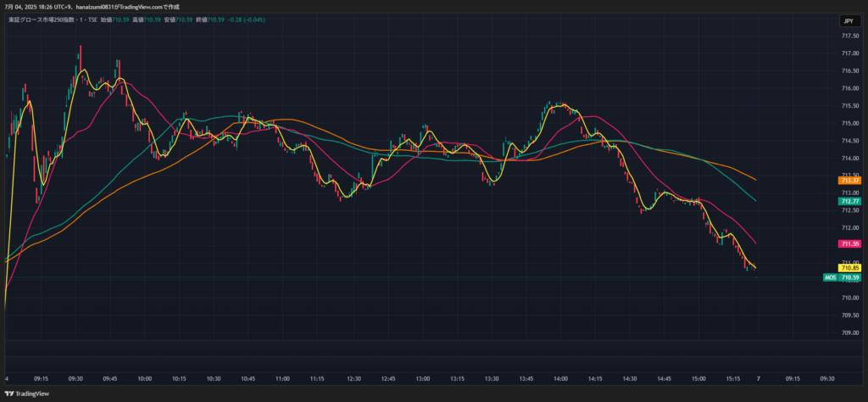Screen dimensions: 868x402
Task: Click the first 09:15 time axis label
Action: (41, 379)
